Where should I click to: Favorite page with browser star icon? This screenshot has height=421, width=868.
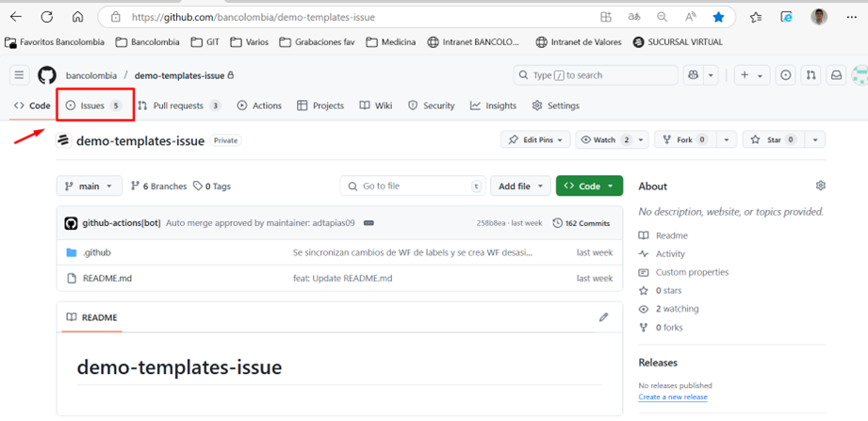pos(719,17)
